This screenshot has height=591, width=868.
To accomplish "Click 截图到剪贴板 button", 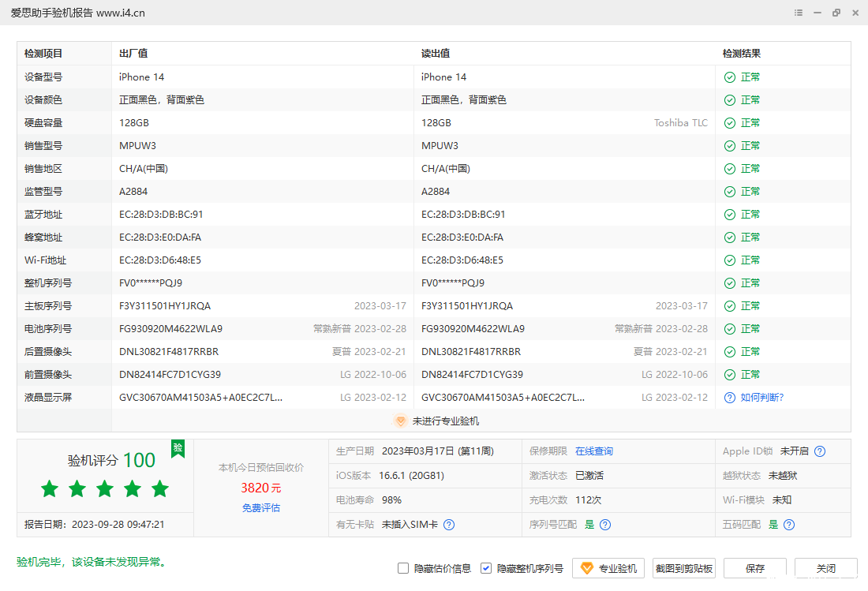I will [684, 568].
